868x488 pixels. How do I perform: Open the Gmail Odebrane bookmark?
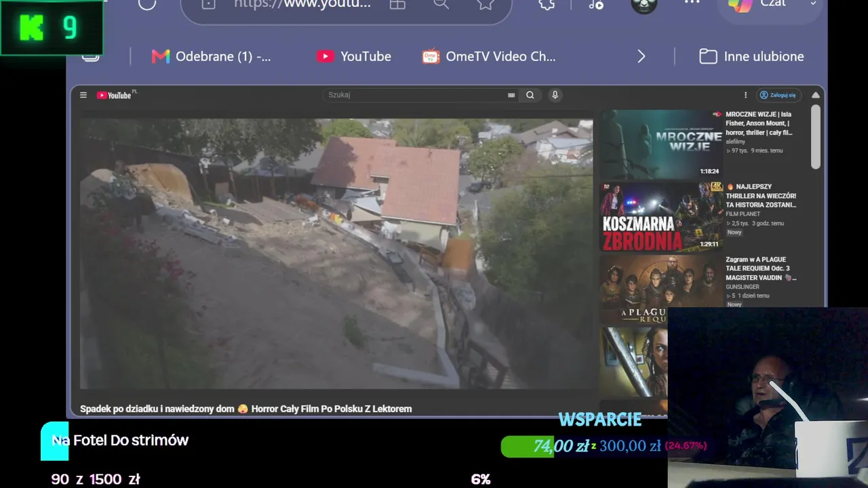coord(212,56)
